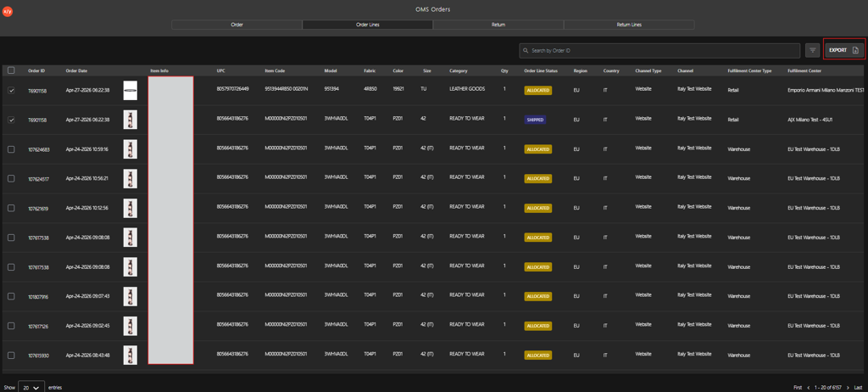
Task: View item thumbnail for order 101807916
Action: [130, 296]
